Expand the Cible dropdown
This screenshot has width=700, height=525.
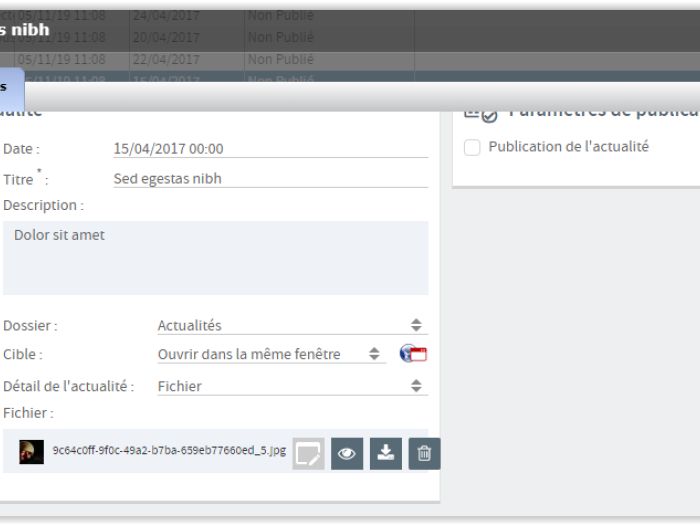point(269,354)
